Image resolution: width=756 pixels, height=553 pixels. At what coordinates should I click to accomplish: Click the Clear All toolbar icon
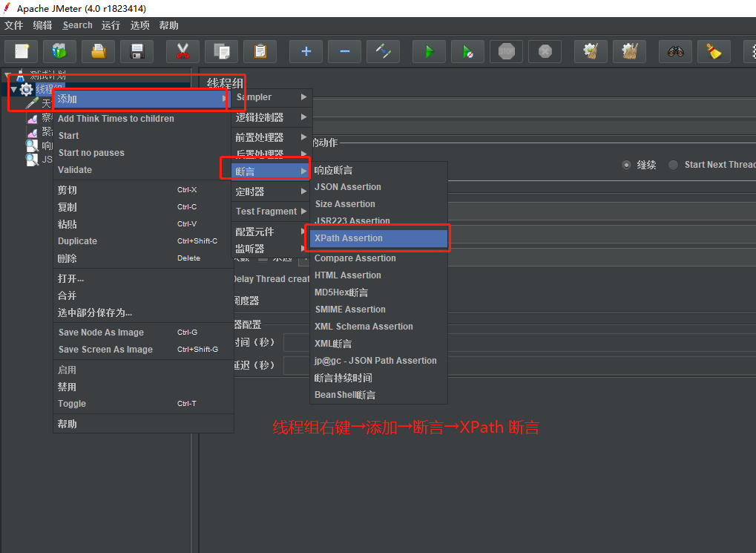coord(629,51)
